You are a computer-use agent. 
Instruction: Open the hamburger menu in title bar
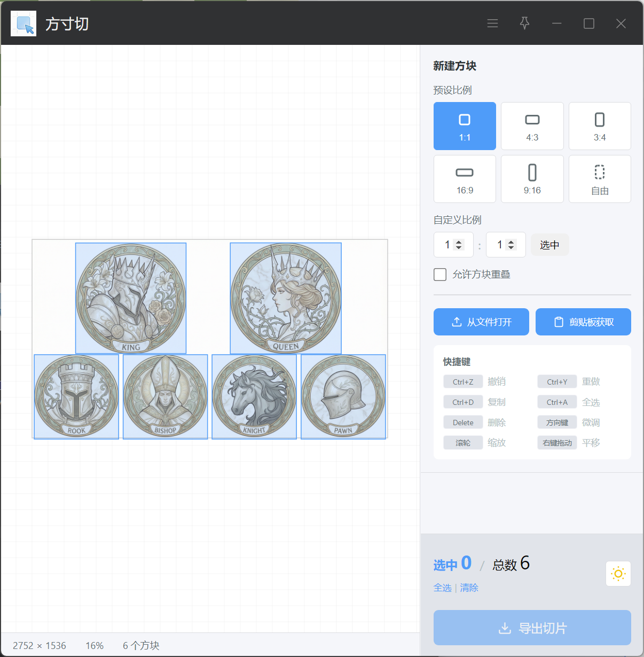point(492,24)
